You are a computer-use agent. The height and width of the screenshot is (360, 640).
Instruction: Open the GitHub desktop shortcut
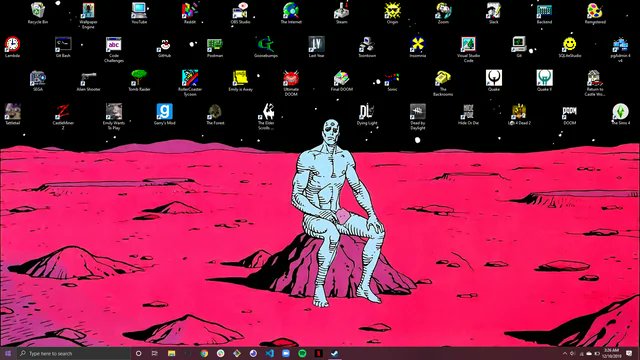point(164,47)
